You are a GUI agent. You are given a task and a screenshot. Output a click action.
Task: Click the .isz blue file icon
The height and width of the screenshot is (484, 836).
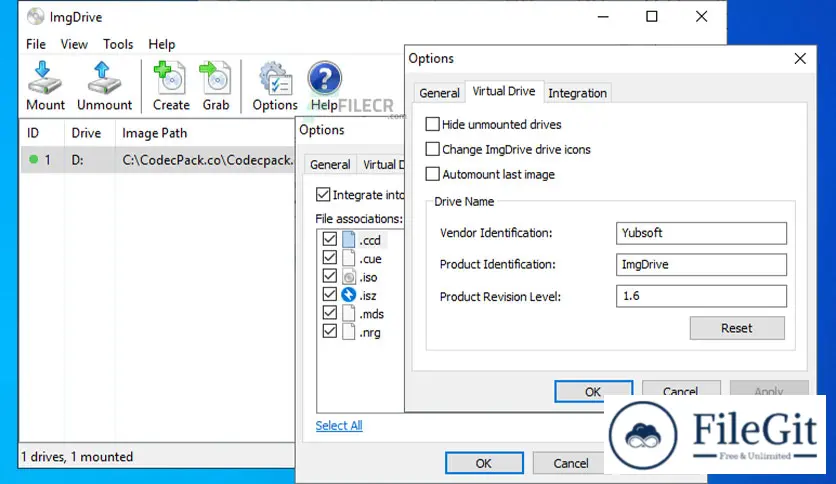(349, 295)
